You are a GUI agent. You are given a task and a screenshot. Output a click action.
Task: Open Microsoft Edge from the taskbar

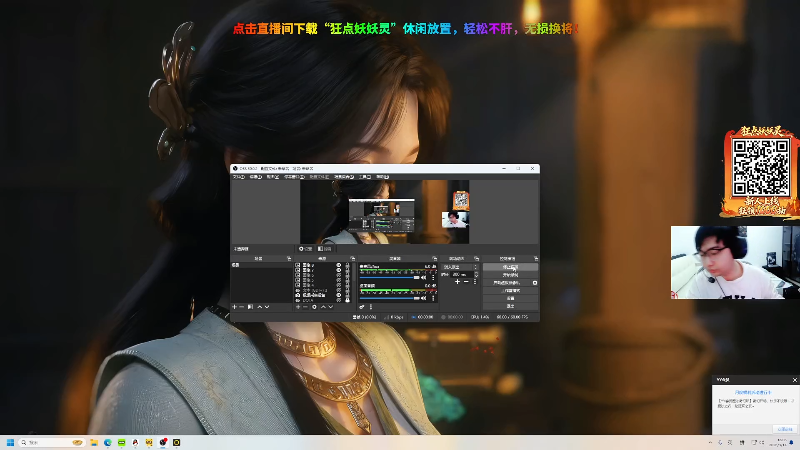(108, 442)
